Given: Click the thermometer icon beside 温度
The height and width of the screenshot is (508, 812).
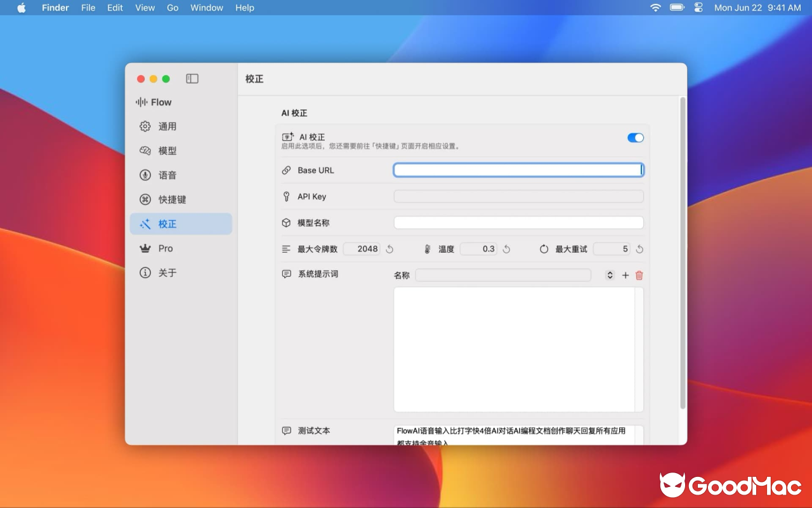Looking at the screenshot, I should point(428,249).
